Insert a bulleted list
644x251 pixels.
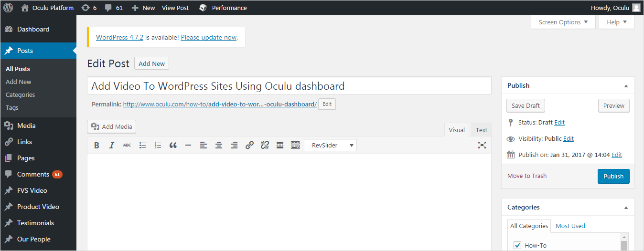point(142,146)
